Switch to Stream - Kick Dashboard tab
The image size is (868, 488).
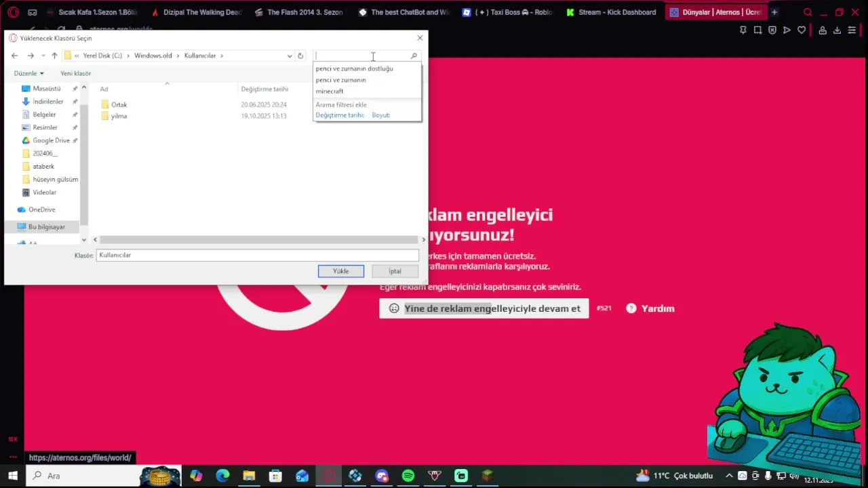point(611,12)
